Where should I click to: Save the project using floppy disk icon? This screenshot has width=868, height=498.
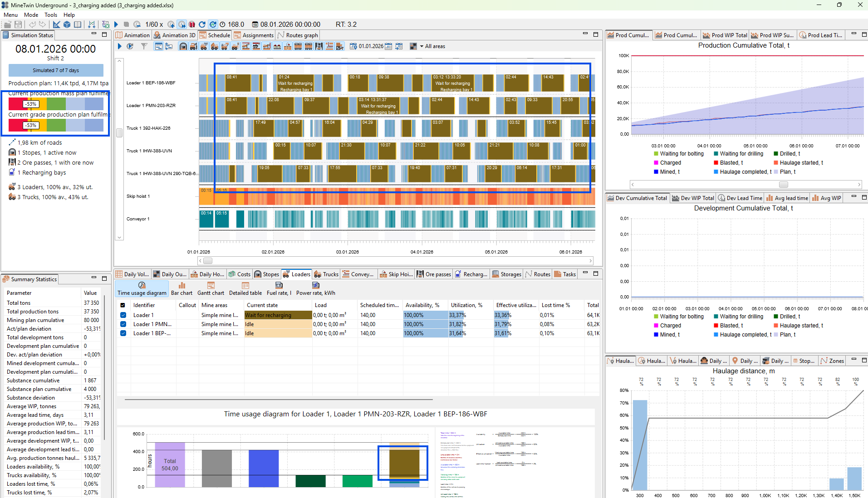tap(18, 24)
